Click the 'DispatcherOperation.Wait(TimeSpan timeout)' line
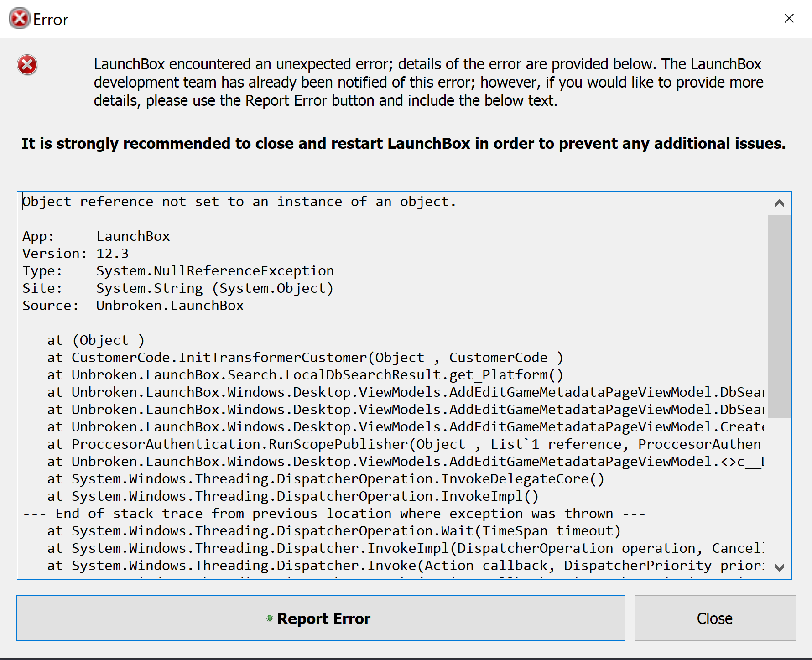The height and width of the screenshot is (660, 812). click(x=334, y=531)
